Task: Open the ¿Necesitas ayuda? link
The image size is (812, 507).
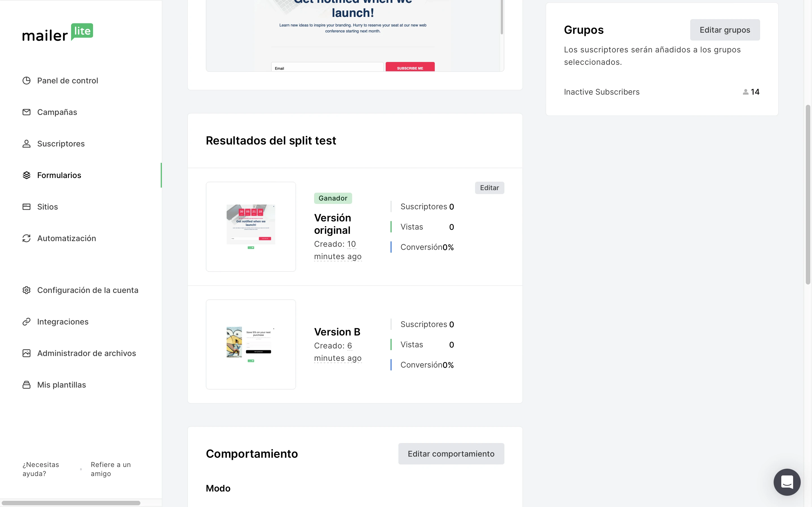Action: point(41,469)
